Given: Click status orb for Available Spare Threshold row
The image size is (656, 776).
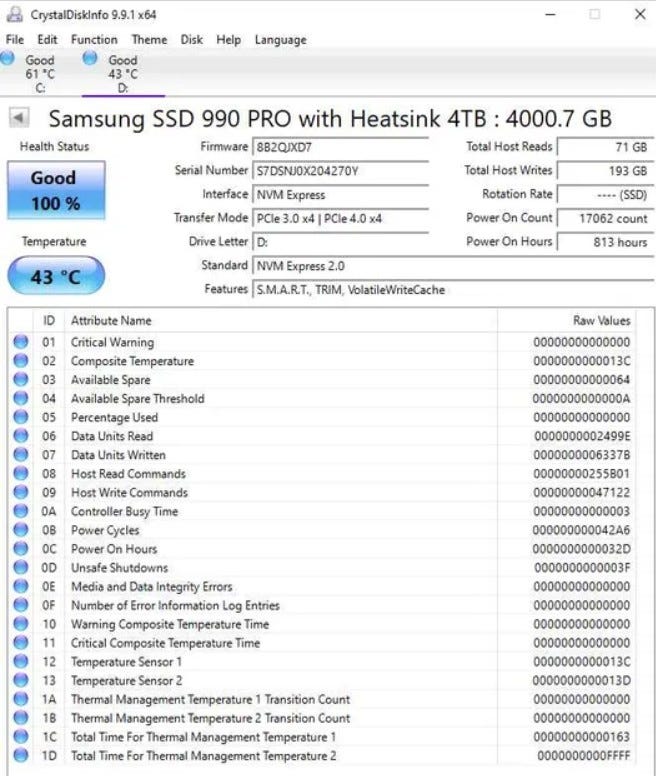Looking at the screenshot, I should [21, 398].
